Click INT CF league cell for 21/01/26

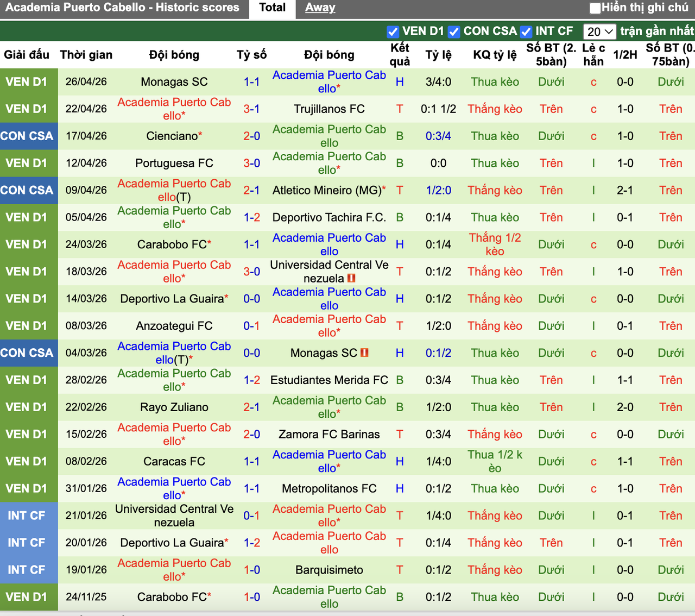pyautogui.click(x=29, y=516)
